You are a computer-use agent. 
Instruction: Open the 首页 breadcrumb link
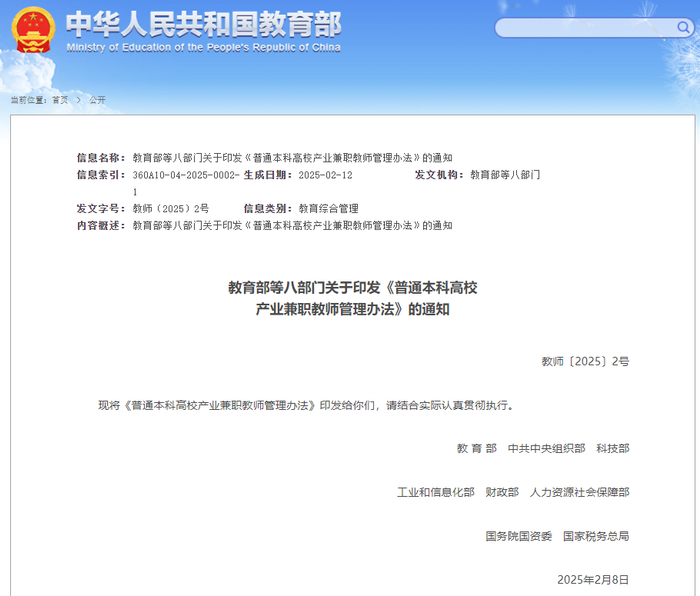coord(60,100)
